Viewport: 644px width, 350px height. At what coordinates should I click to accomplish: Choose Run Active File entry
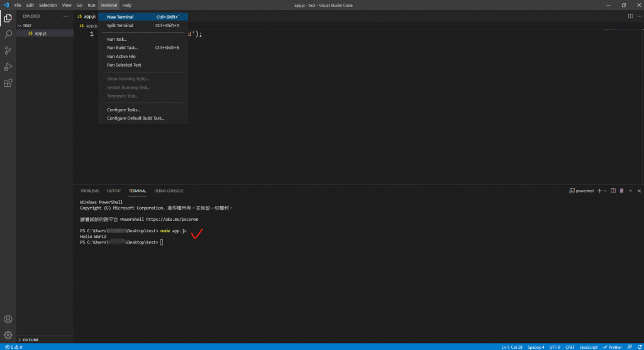pyautogui.click(x=143, y=57)
